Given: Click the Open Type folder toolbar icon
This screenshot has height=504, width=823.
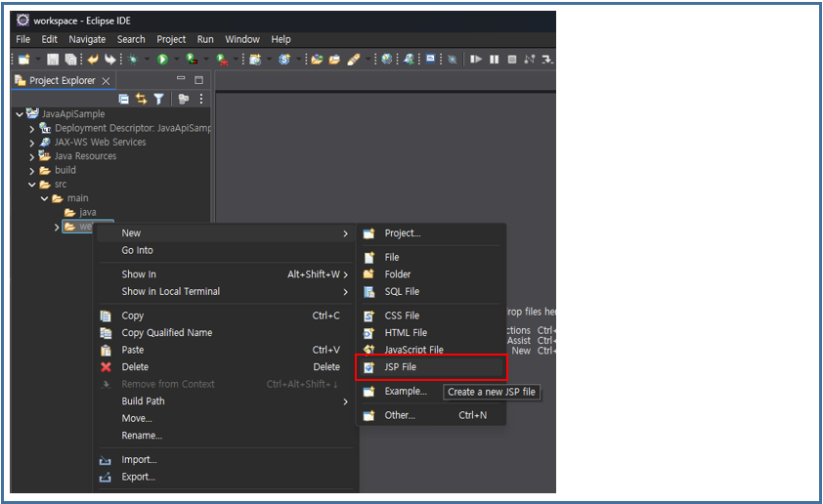Looking at the screenshot, I should (317, 59).
